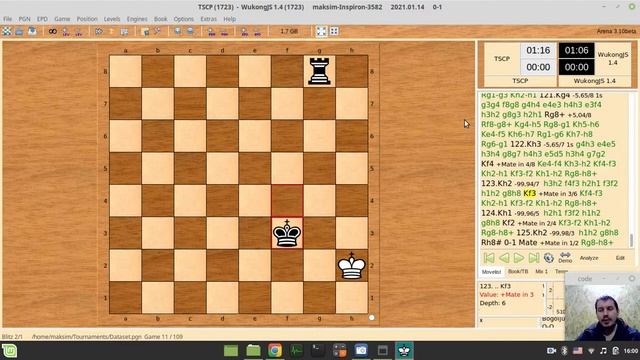Screen dimensions: 640x360
Task: Open the system monitor taskbar icon
Action: tap(296, 351)
